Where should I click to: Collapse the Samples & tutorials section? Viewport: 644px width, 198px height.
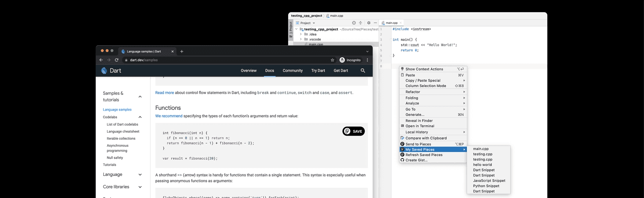tap(140, 97)
